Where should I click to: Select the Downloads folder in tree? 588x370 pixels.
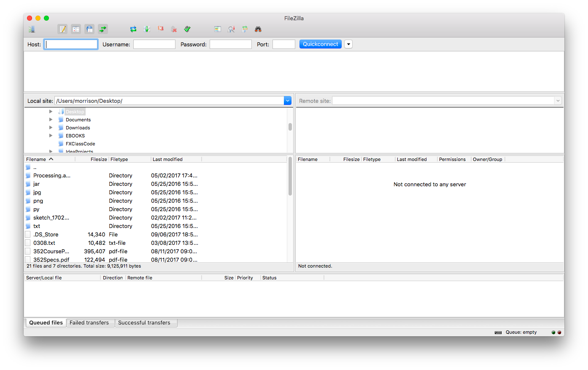[x=78, y=128]
